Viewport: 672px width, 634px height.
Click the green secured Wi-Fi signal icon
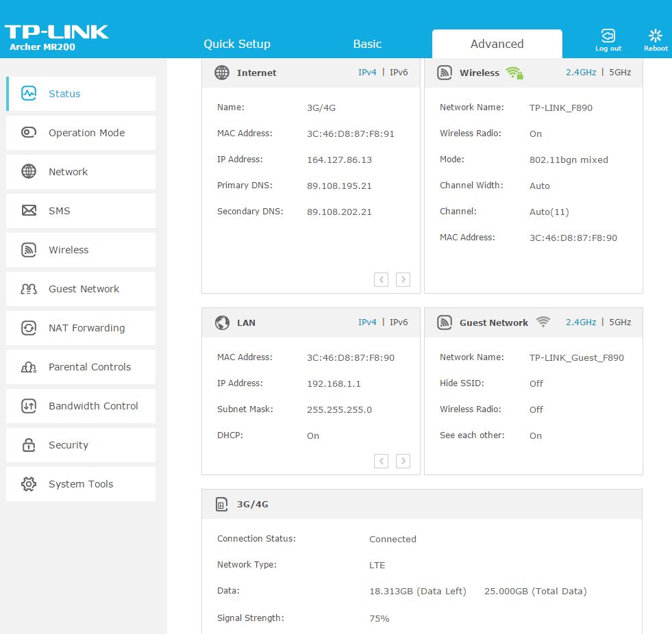click(514, 73)
